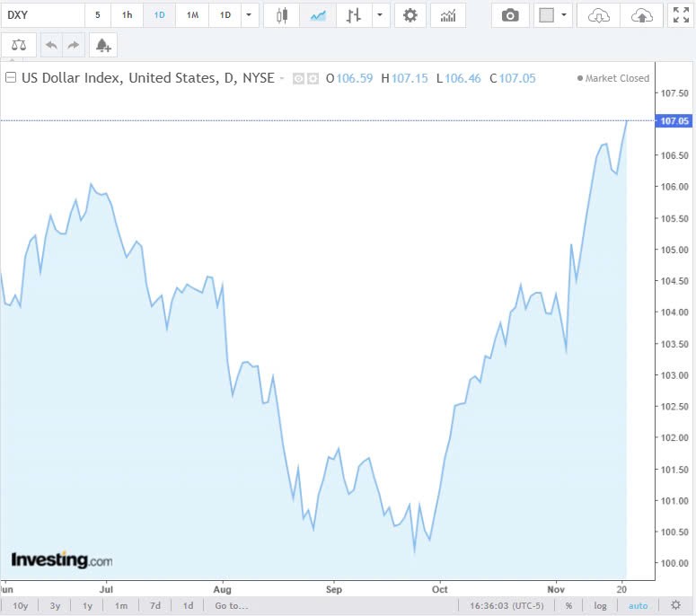This screenshot has width=696, height=616.
Task: Click the US Dollar Index title
Action: (148, 78)
